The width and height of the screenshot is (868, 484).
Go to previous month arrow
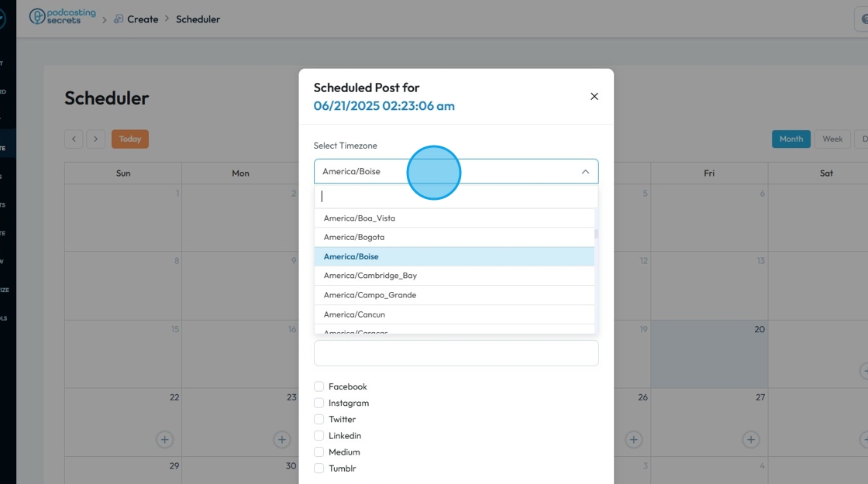74,139
